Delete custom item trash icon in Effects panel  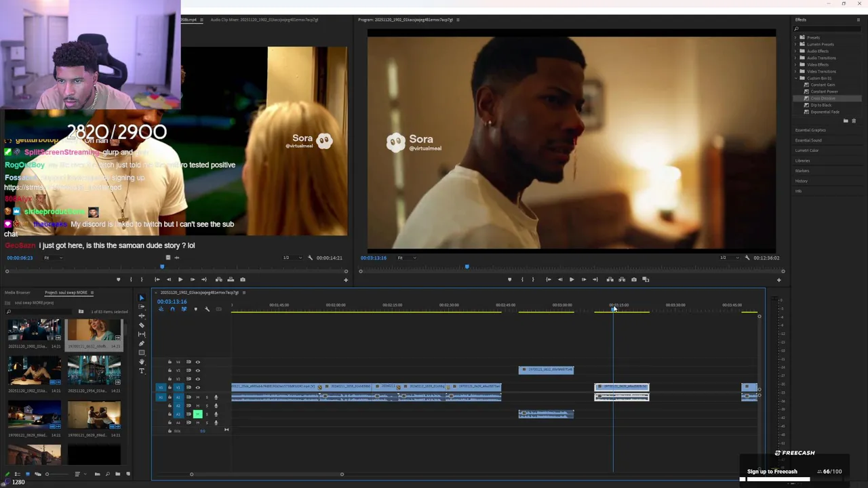[854, 121]
